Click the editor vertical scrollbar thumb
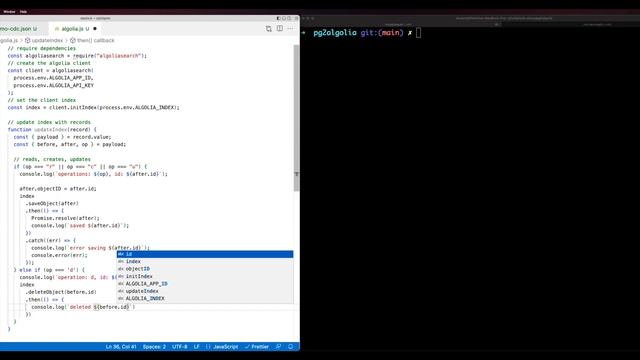This screenshot has height=360, width=640. tap(296, 118)
